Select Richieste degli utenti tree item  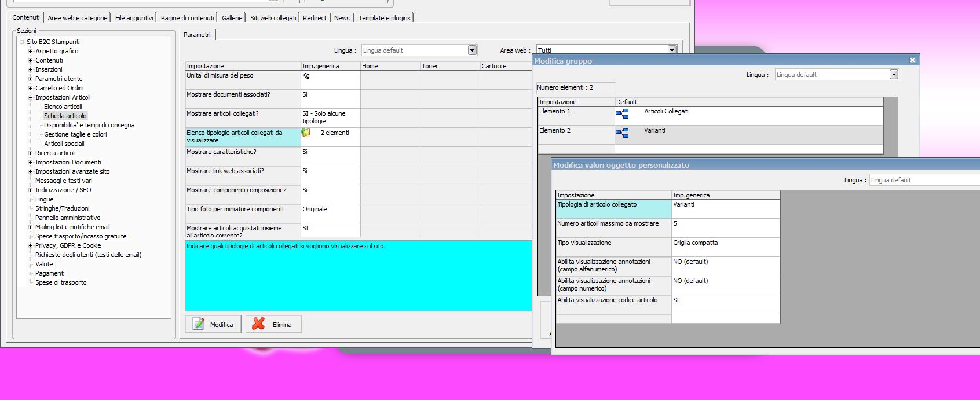coord(88,255)
